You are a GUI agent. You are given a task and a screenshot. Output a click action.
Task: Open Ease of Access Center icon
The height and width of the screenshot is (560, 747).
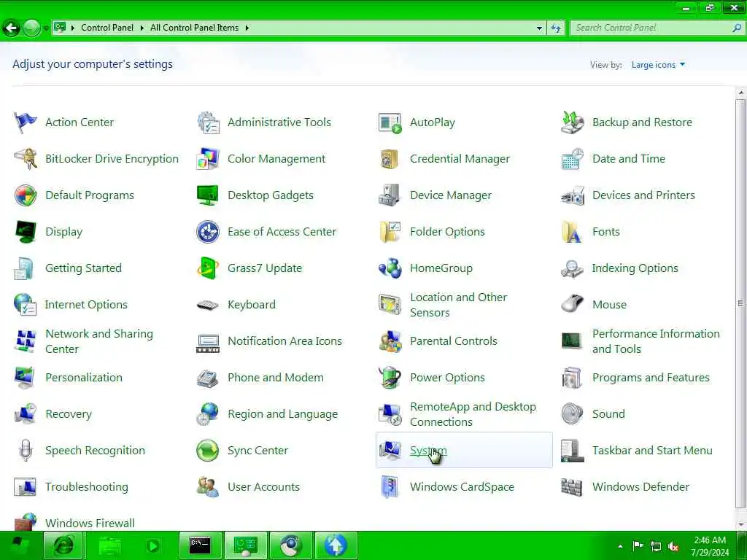pos(208,232)
